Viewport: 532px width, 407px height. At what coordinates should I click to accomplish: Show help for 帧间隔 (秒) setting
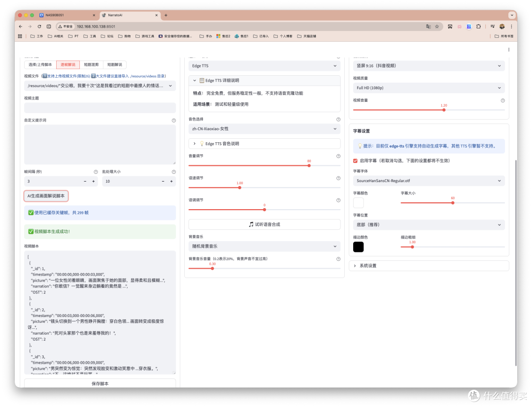96,172
